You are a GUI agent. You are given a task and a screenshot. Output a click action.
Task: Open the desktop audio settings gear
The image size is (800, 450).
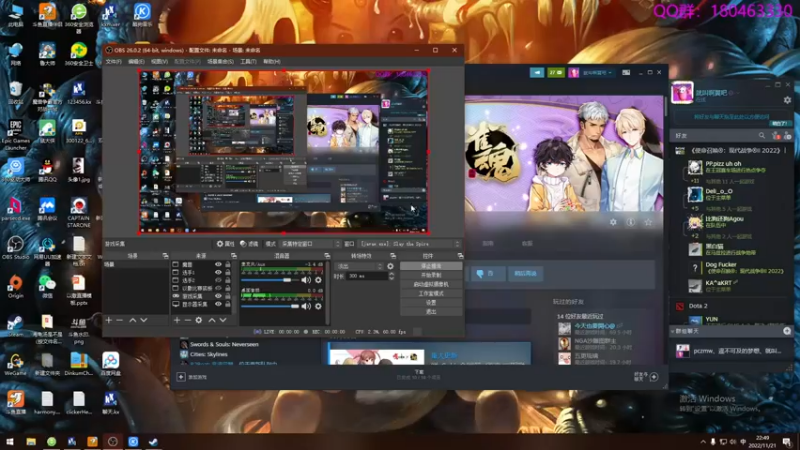point(318,306)
